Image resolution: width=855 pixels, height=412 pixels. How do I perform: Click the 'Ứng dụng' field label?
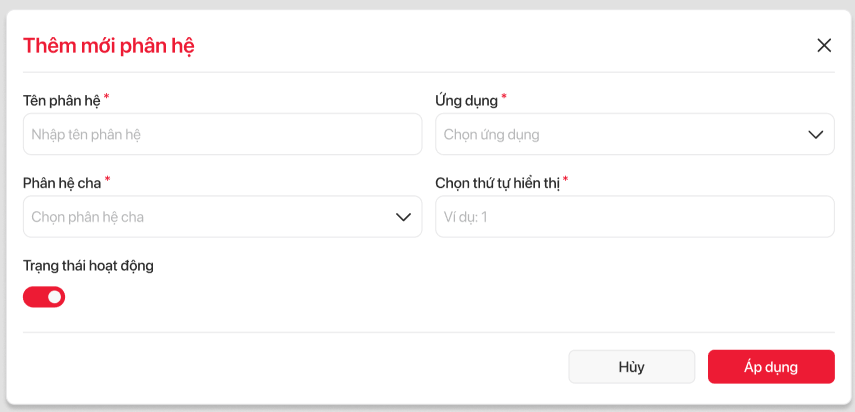point(466,100)
